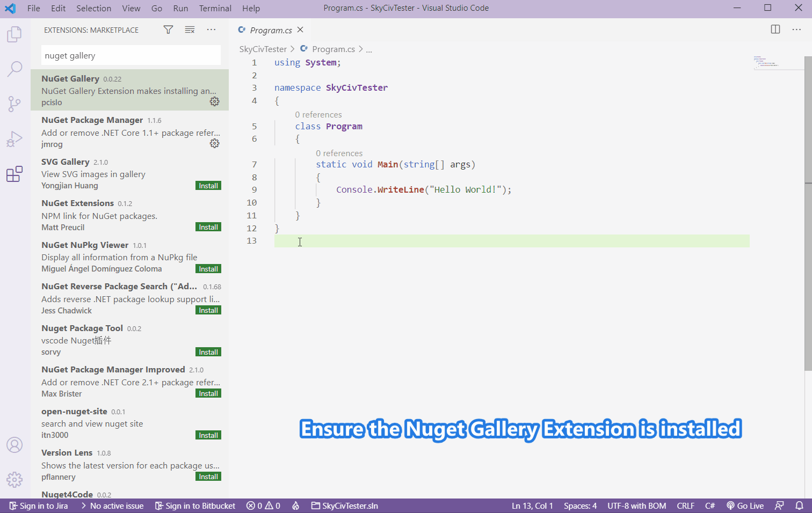Image resolution: width=812 pixels, height=513 pixels.
Task: Open the Run and Debug view
Action: tap(15, 138)
